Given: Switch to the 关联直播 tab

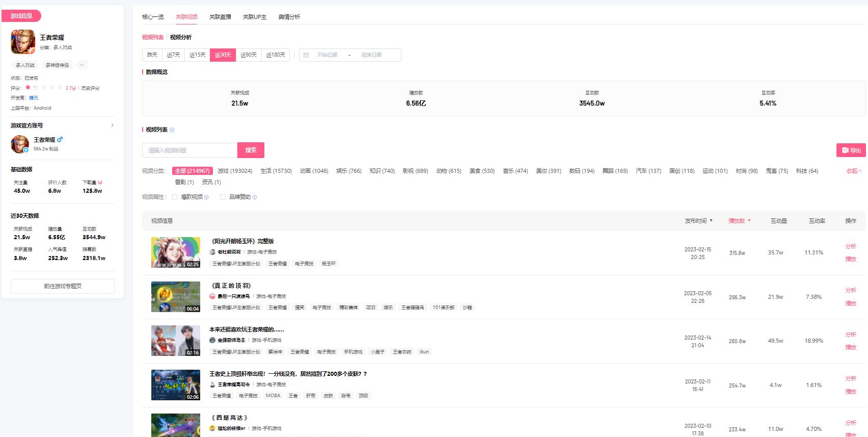Looking at the screenshot, I should (x=220, y=17).
